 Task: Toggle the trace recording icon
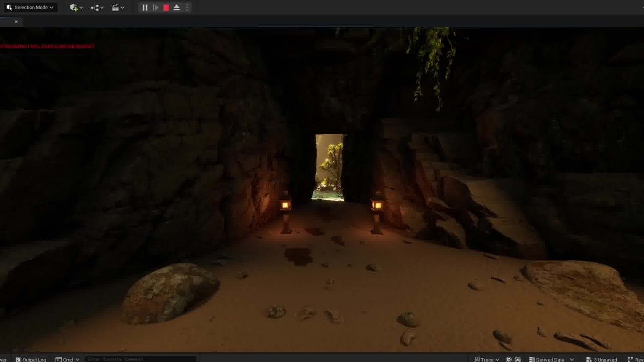pyautogui.click(x=509, y=359)
